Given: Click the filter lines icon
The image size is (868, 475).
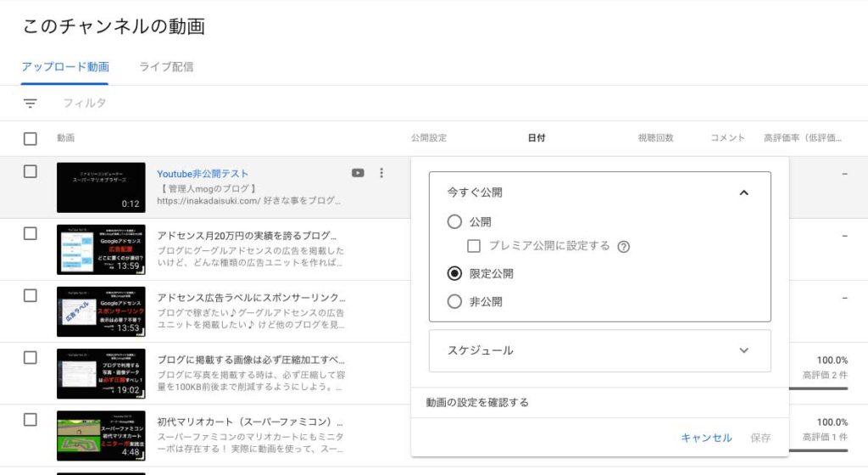Looking at the screenshot, I should pos(31,103).
